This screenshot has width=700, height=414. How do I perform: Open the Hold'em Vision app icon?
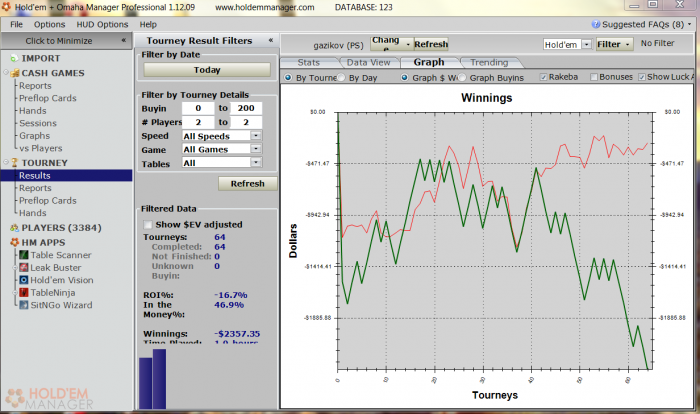(x=24, y=280)
